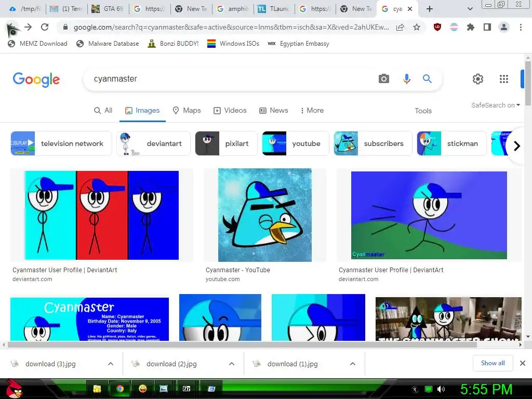Open the Bonzi BUDDY! bookmark
532x399 pixels.
173,44
